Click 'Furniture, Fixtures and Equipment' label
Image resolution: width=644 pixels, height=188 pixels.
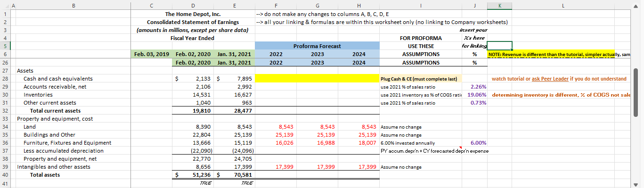(x=67, y=143)
